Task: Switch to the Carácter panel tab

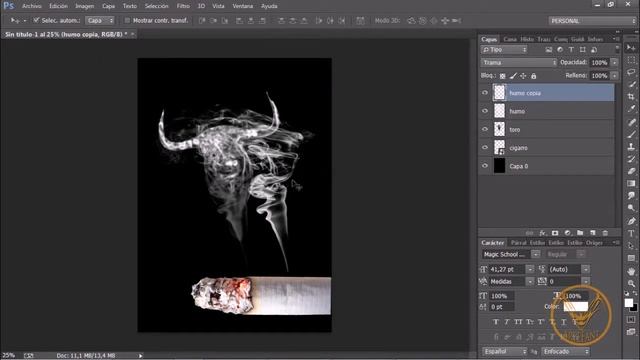Action: [x=493, y=242]
